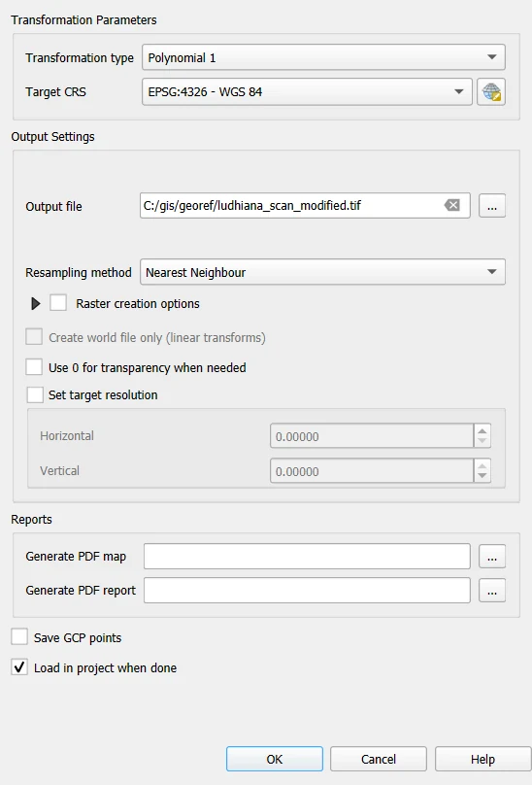Open the Resampling method dropdown

point(323,272)
